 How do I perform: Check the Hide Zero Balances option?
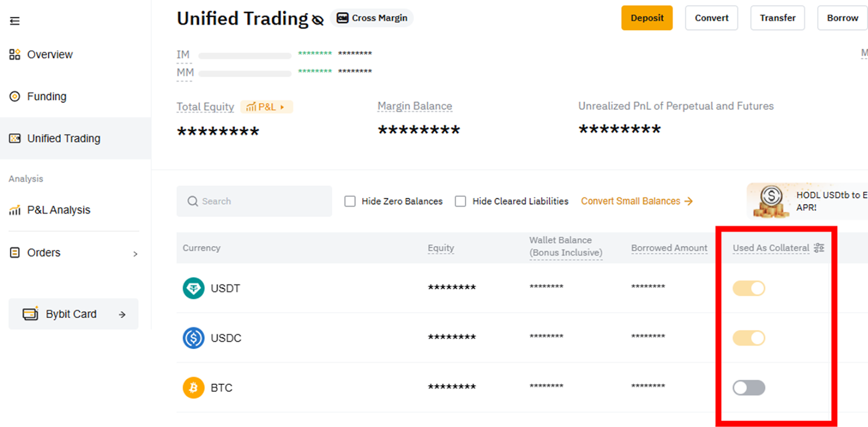(x=350, y=200)
